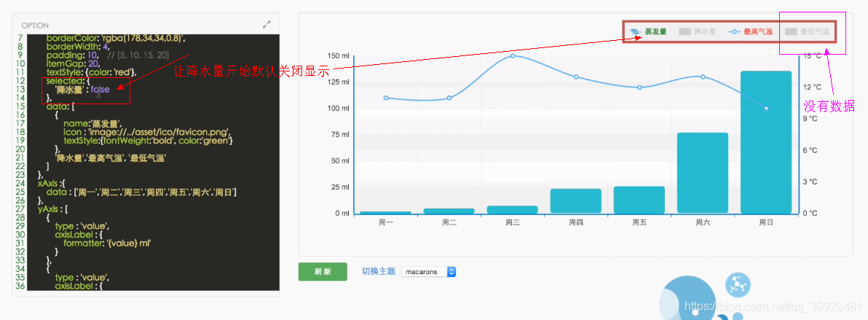Click line number 13 in editor gutter
The image size is (868, 320).
(20, 90)
